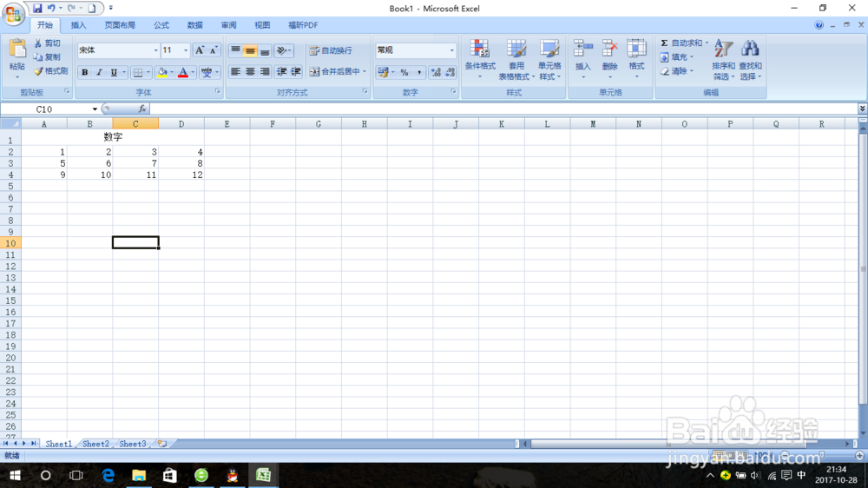The height and width of the screenshot is (488, 868).
Task: Open cell styles 单元格样式
Action: click(549, 59)
